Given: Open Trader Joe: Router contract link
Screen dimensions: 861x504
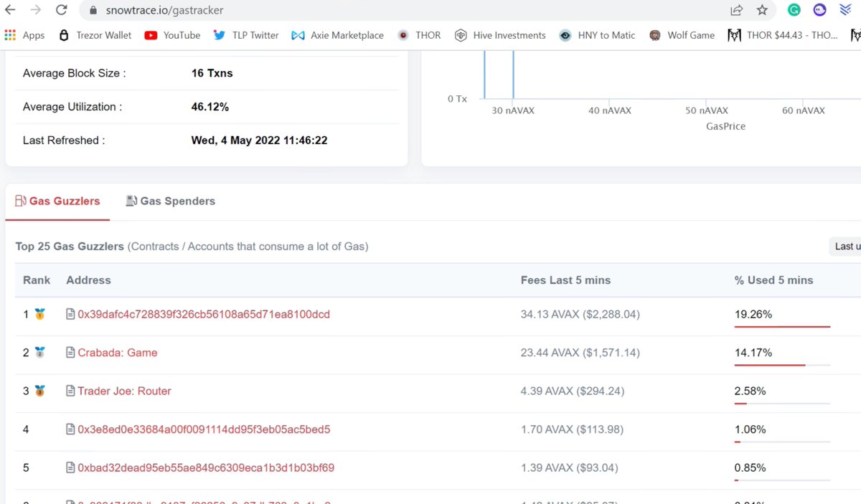Looking at the screenshot, I should 124,391.
